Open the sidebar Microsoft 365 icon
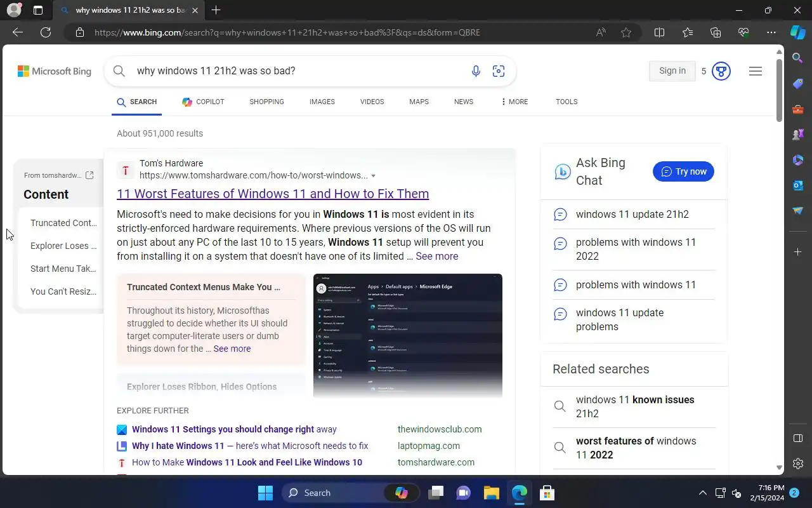The height and width of the screenshot is (508, 812). [798, 160]
